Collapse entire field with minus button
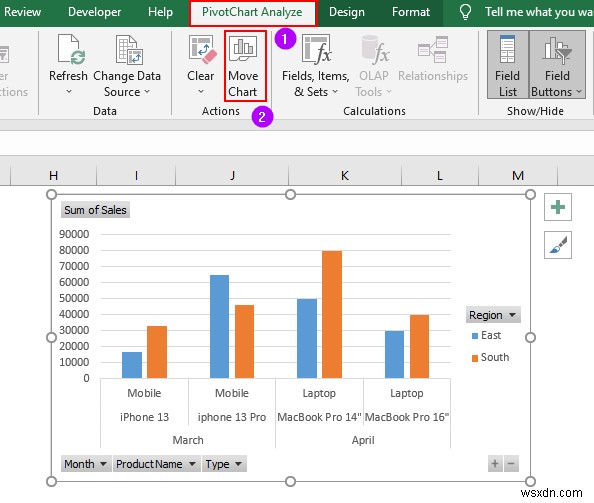Image resolution: width=594 pixels, height=503 pixels. (x=511, y=464)
